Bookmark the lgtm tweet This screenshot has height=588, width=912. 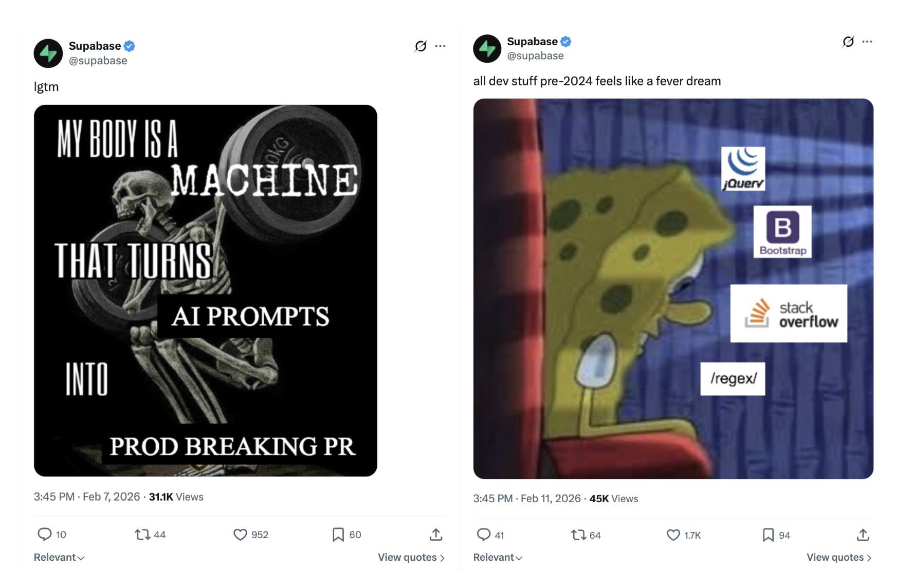[x=338, y=535]
